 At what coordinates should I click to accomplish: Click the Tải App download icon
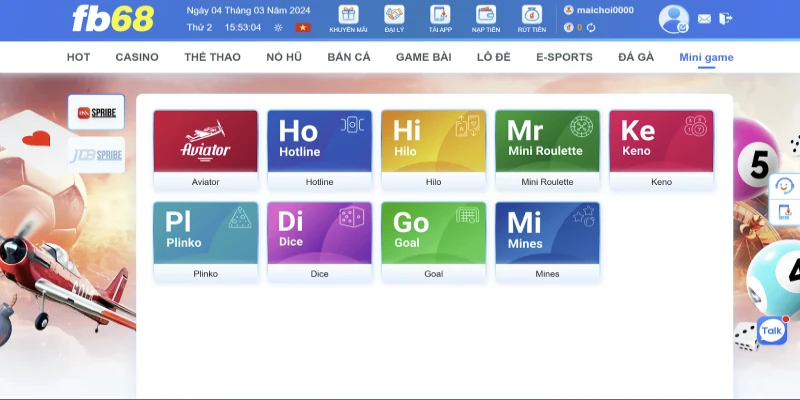point(440,15)
